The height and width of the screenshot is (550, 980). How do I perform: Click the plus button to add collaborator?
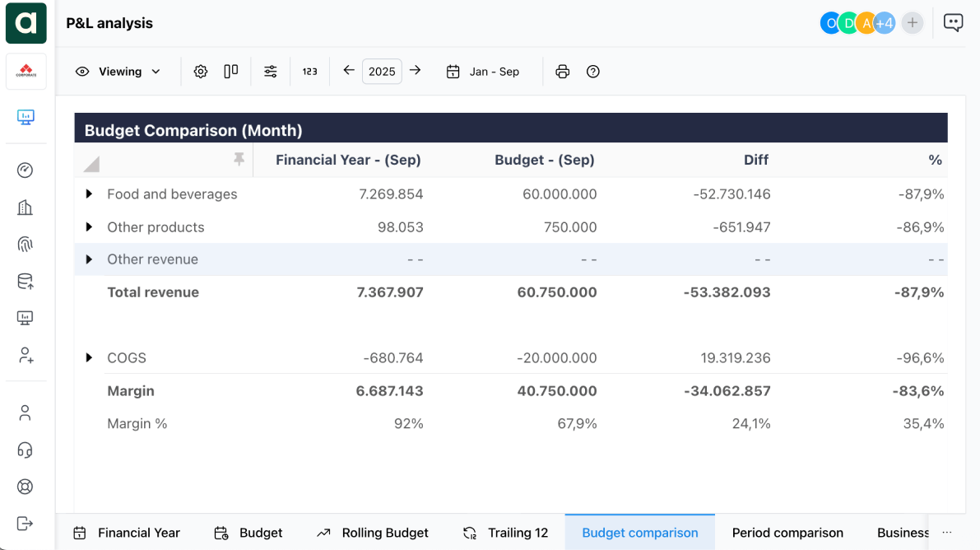pos(912,23)
